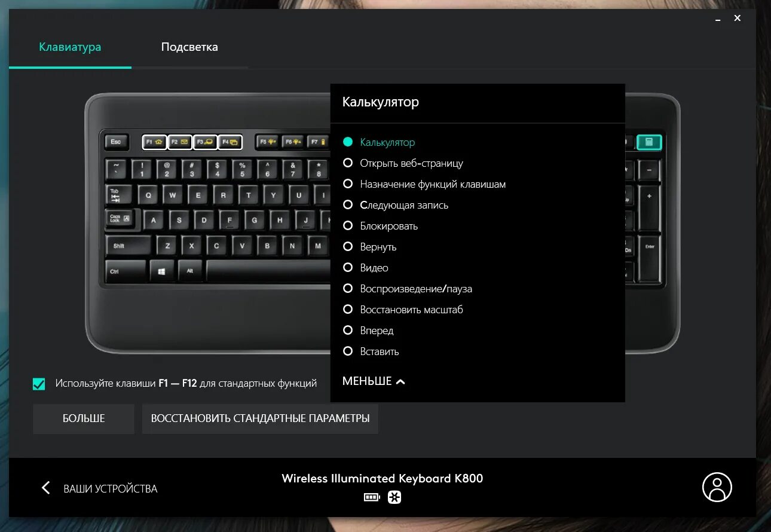Select the F3 search key
This screenshot has height=532, width=771.
click(206, 142)
